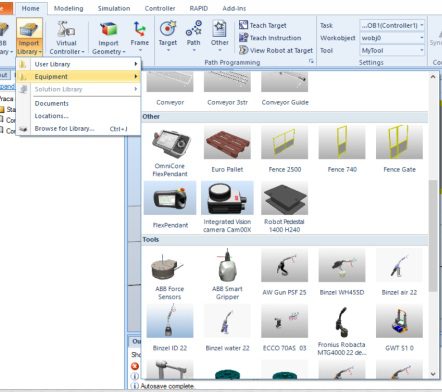This screenshot has width=442, height=392.
Task: Select the Fence 740 item
Action: click(342, 150)
